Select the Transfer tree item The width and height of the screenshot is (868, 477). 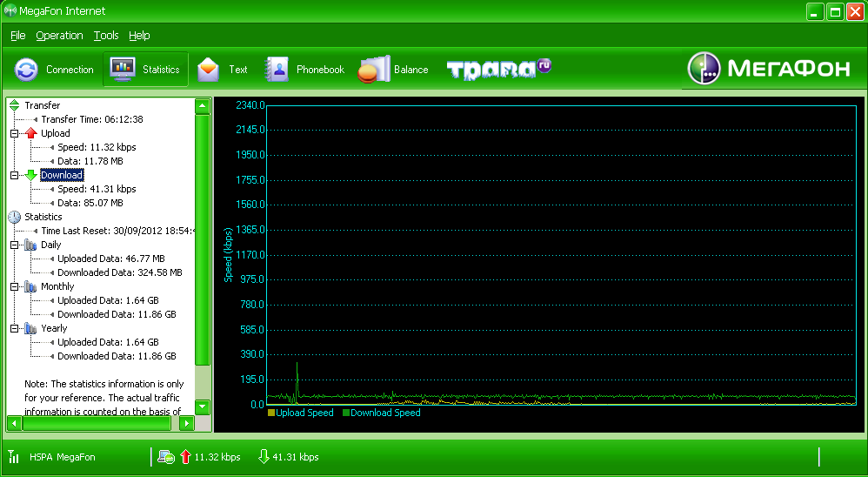coord(43,105)
